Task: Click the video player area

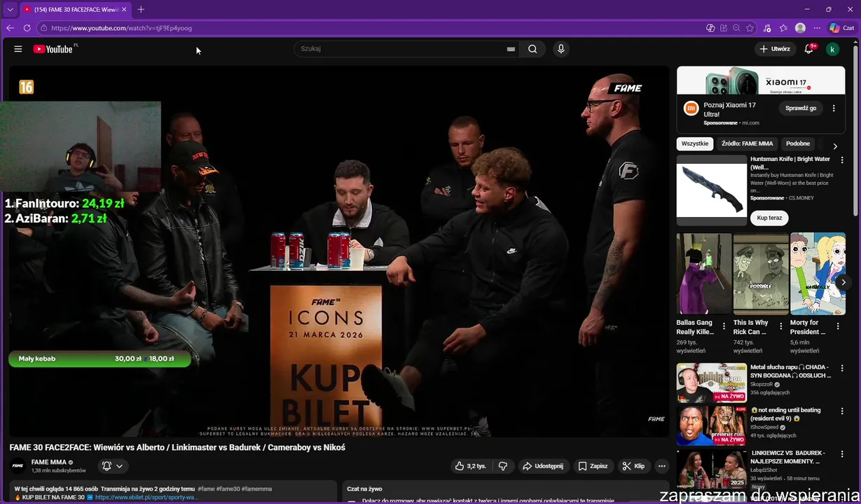Action: point(339,252)
